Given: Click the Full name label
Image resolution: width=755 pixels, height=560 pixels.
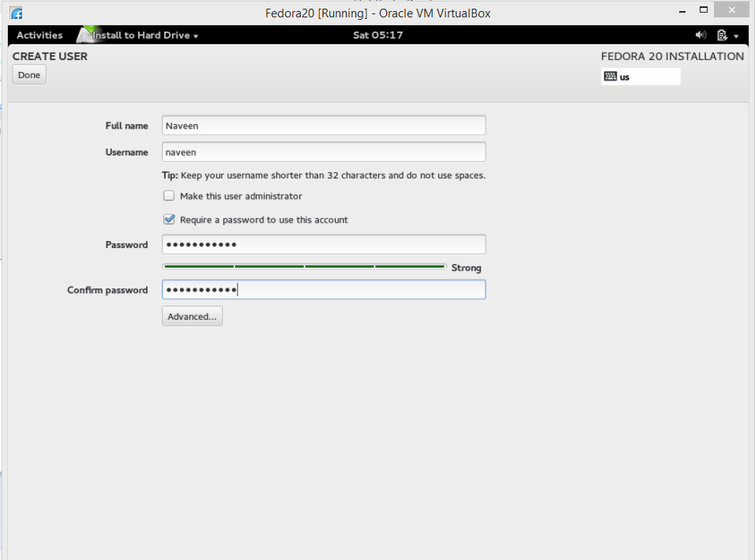Looking at the screenshot, I should pyautogui.click(x=126, y=126).
